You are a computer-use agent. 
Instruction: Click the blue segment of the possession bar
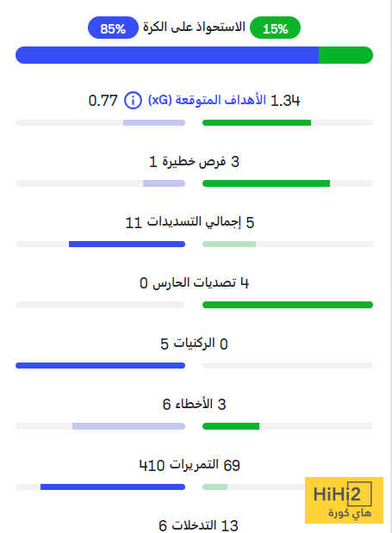[167, 55]
